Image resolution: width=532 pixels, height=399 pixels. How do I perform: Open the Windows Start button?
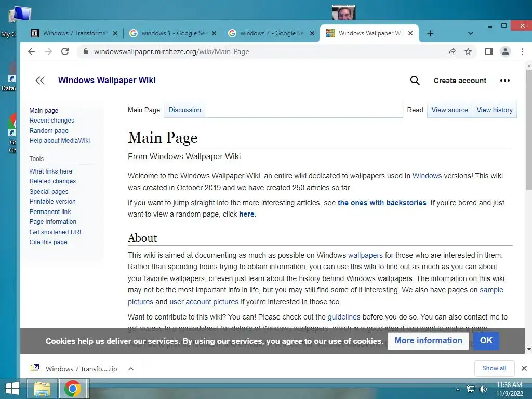(x=12, y=389)
